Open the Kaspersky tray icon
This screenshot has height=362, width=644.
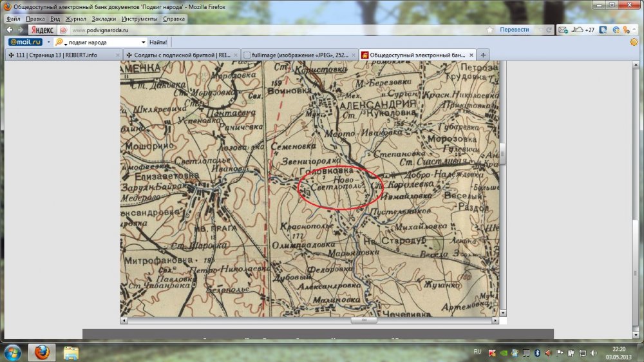[492, 352]
